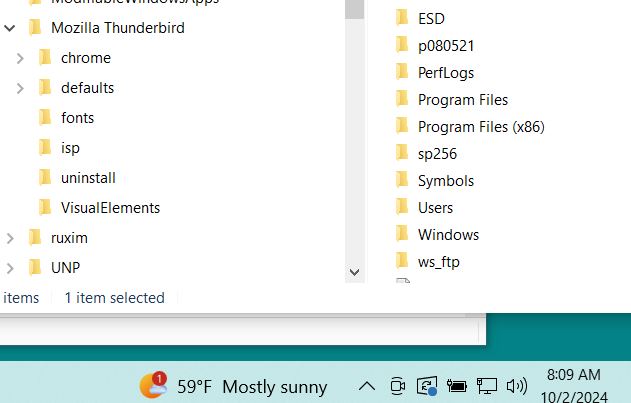Click the Windows folder icon
631x403 pixels.
(x=402, y=234)
